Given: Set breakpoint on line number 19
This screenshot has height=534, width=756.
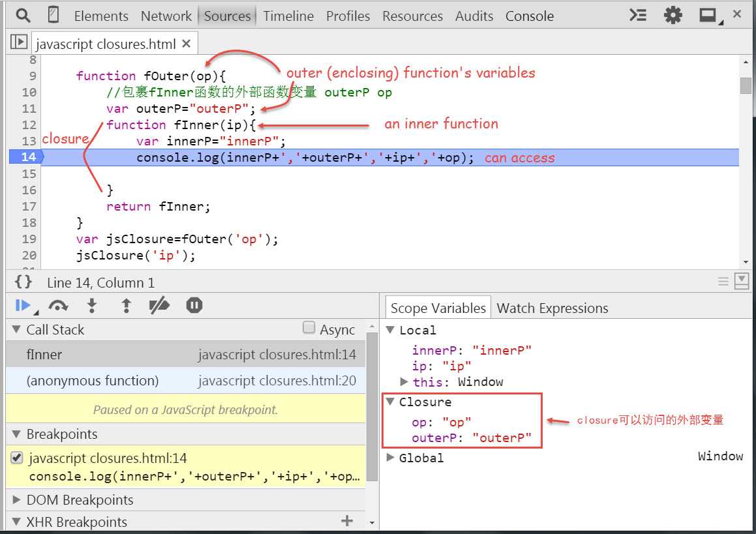Looking at the screenshot, I should (x=29, y=239).
